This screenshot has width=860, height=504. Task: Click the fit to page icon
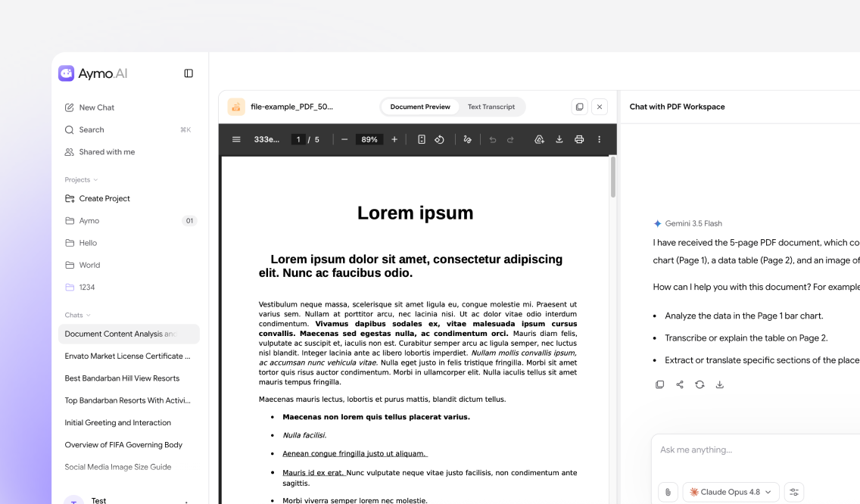coord(421,140)
